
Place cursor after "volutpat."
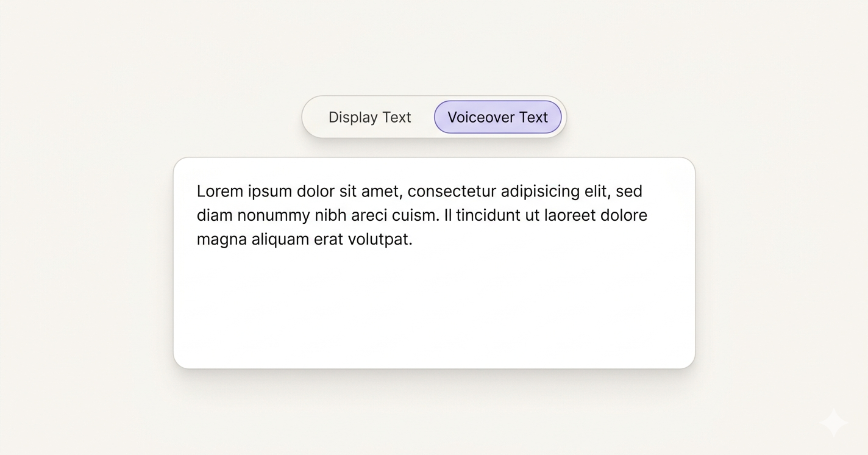click(414, 239)
